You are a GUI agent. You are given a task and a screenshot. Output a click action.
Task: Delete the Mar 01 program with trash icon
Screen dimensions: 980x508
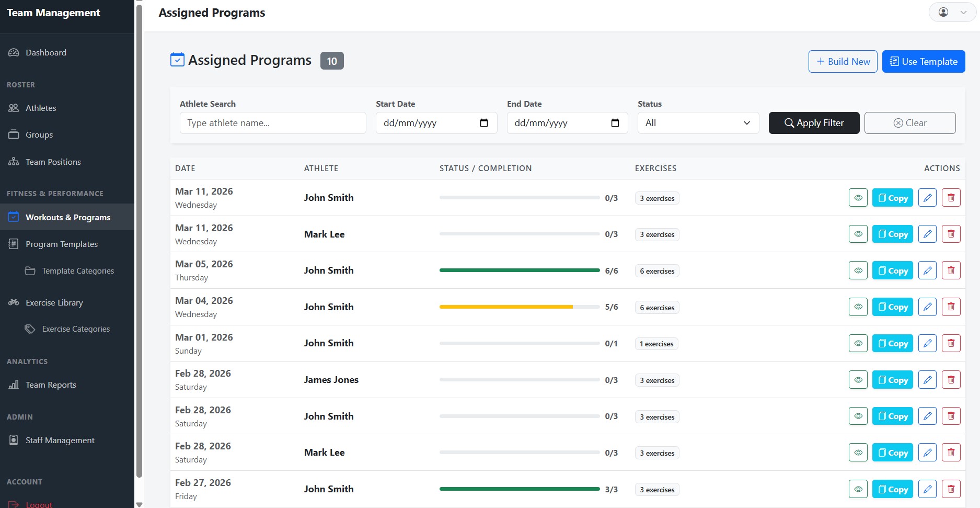point(951,343)
